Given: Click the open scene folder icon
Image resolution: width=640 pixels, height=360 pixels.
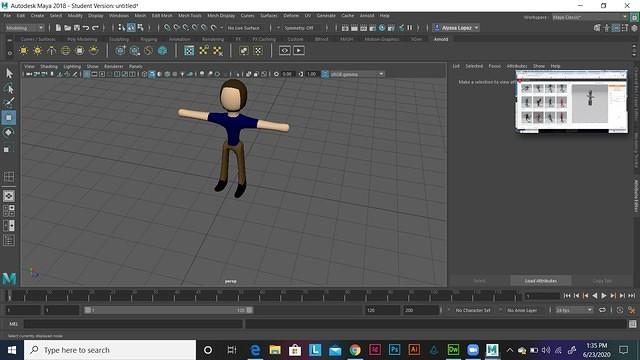Looking at the screenshot, I should [x=67, y=28].
